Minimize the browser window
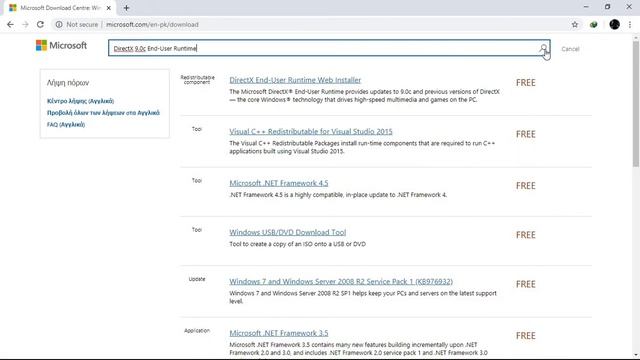 [586, 7]
